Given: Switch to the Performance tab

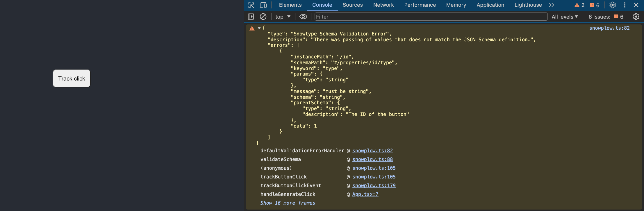Looking at the screenshot, I should (420, 5).
